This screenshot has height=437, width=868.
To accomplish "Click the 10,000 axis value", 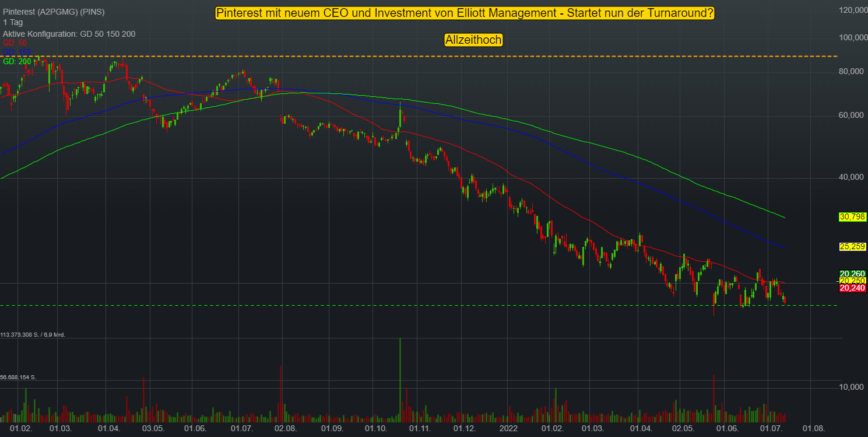I will (852, 387).
